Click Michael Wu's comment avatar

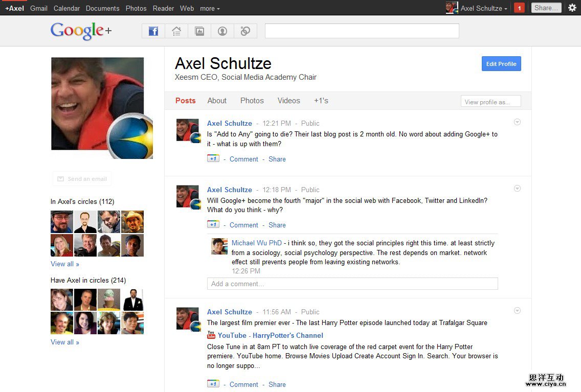point(219,246)
